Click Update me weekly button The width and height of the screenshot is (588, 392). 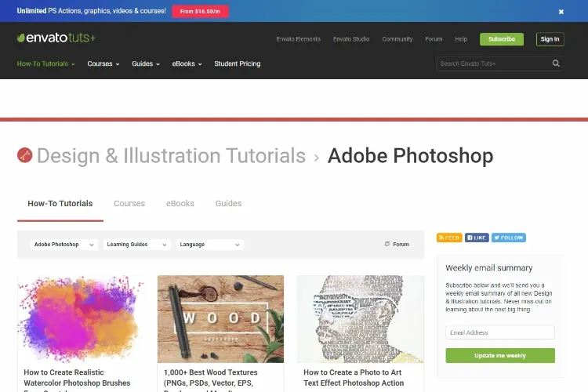(500, 356)
